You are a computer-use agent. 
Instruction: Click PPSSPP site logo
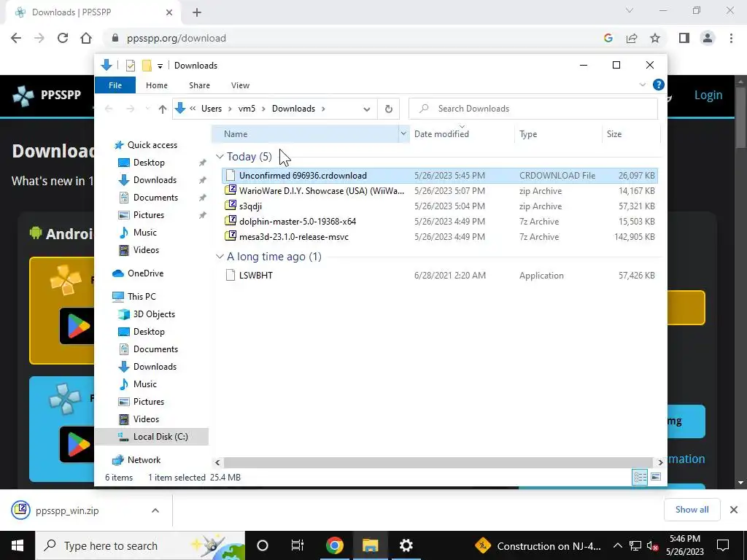[x=47, y=95]
